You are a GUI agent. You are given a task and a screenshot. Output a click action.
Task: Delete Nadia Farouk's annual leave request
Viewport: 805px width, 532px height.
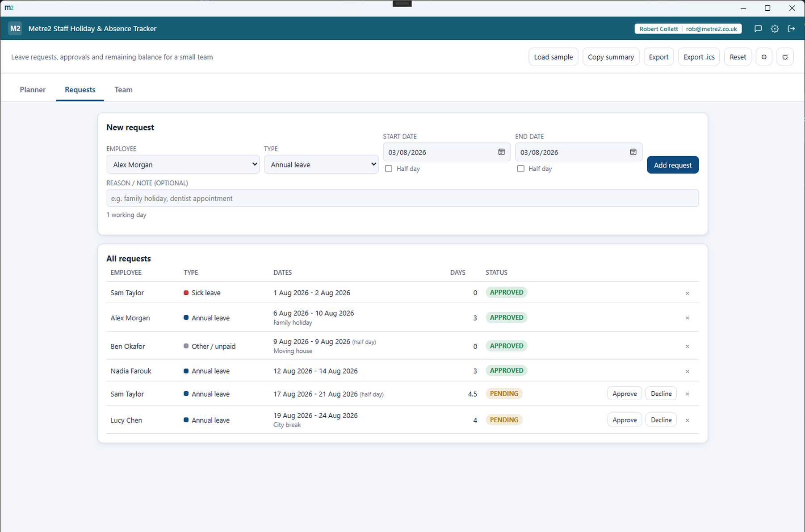(687, 372)
